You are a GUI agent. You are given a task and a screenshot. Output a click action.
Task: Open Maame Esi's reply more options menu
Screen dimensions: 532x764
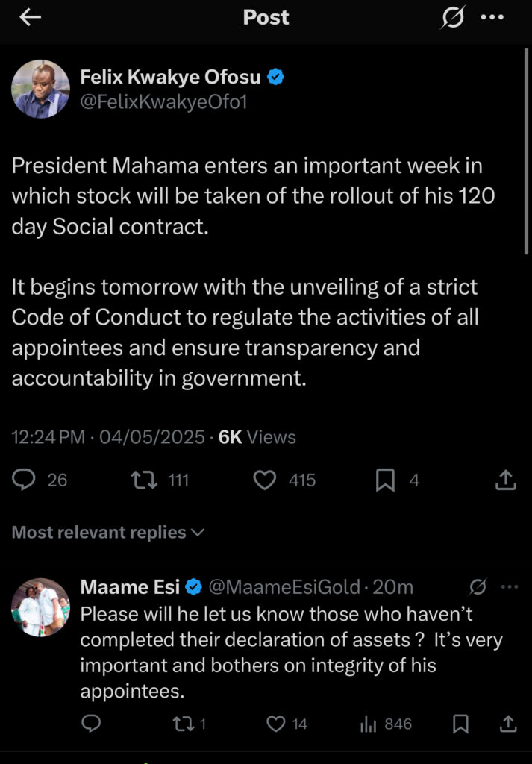[x=509, y=587]
